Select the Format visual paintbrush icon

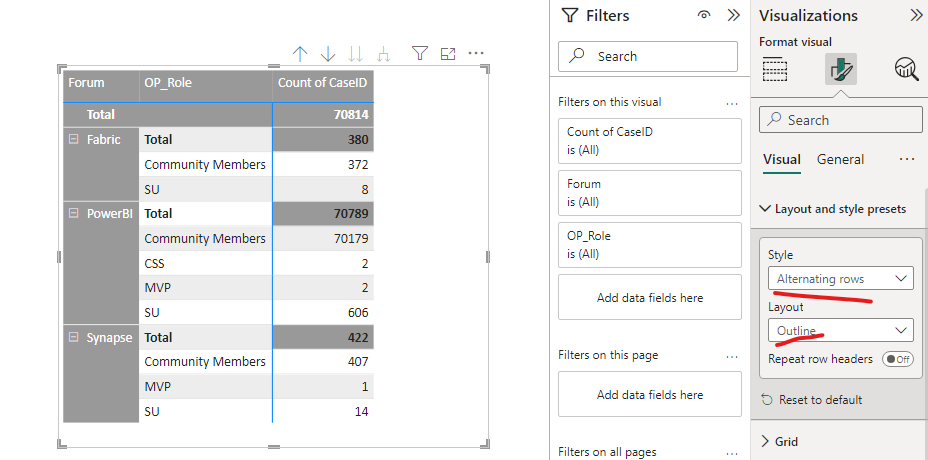840,70
